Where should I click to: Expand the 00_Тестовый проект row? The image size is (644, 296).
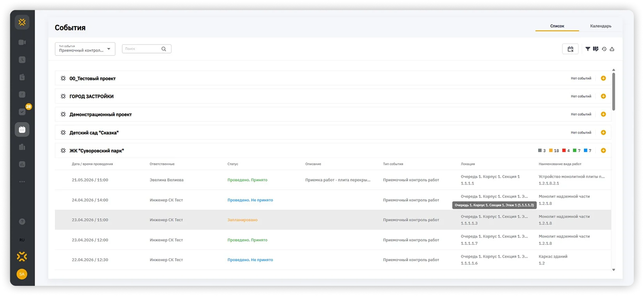click(333, 78)
